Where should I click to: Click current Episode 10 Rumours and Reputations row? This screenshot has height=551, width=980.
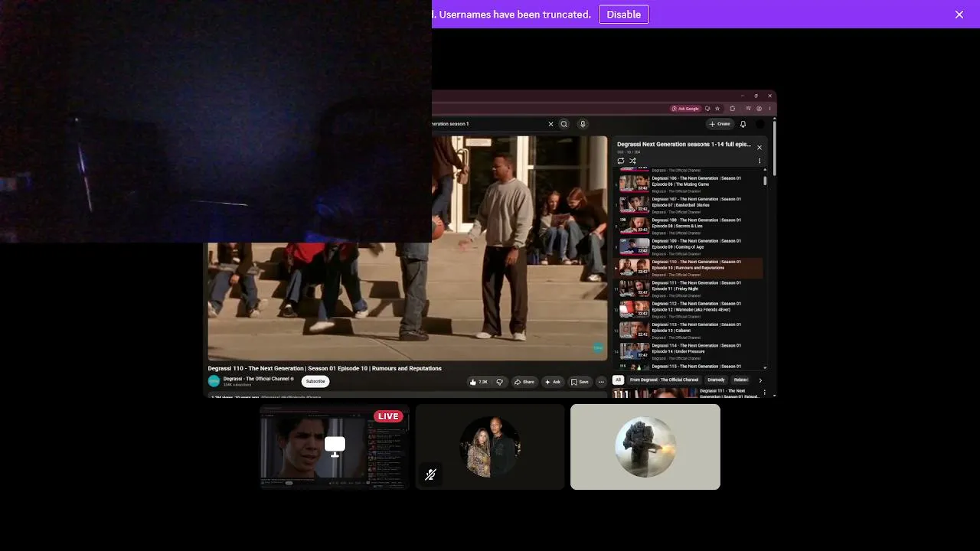690,267
